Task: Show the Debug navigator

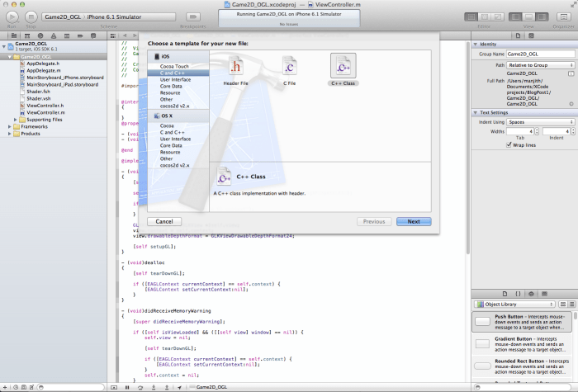Action: (x=67, y=35)
